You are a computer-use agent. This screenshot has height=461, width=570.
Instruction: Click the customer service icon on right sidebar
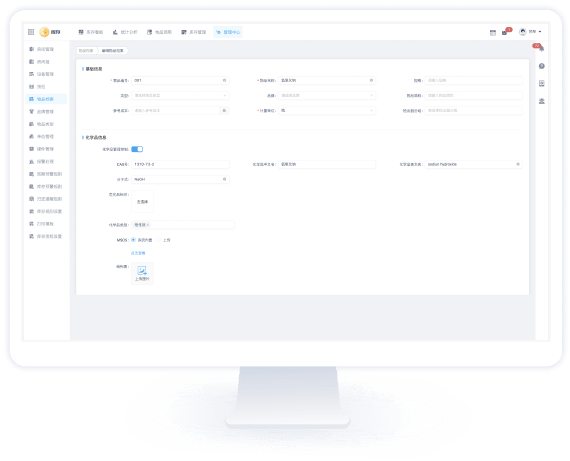click(541, 101)
